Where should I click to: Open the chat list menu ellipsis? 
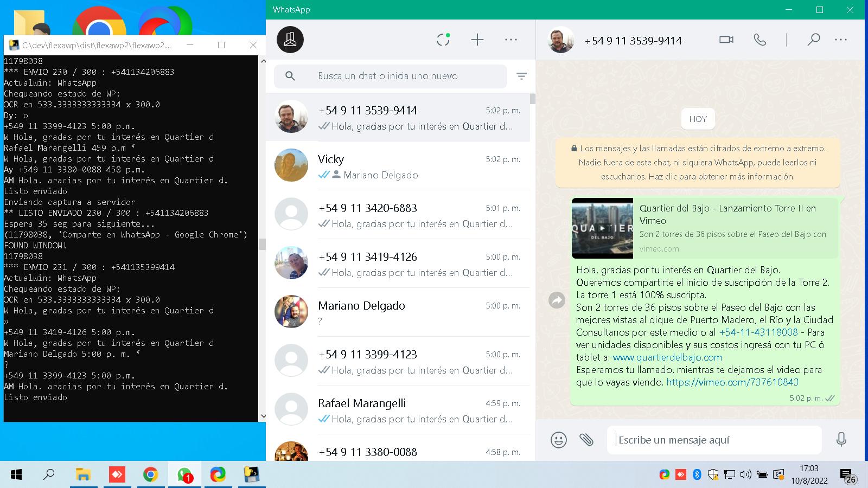(x=511, y=40)
